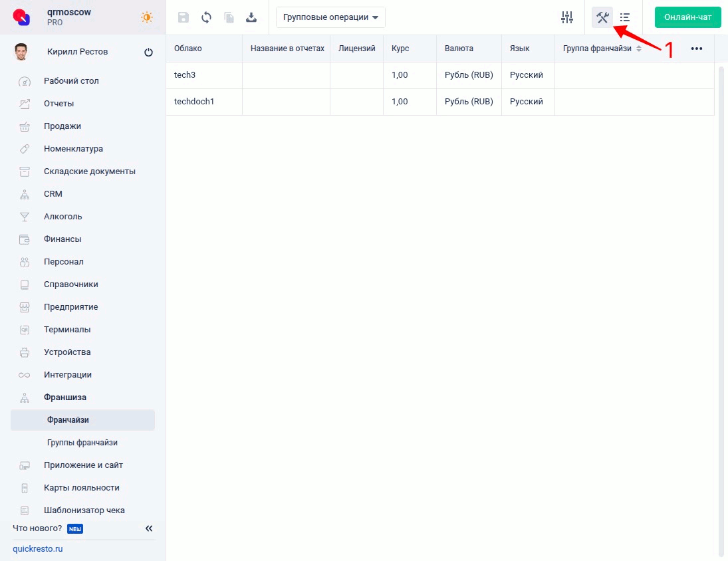Viewport: 728px width, 561px height.
Task: Open the Номенклатура menu item
Action: [73, 148]
